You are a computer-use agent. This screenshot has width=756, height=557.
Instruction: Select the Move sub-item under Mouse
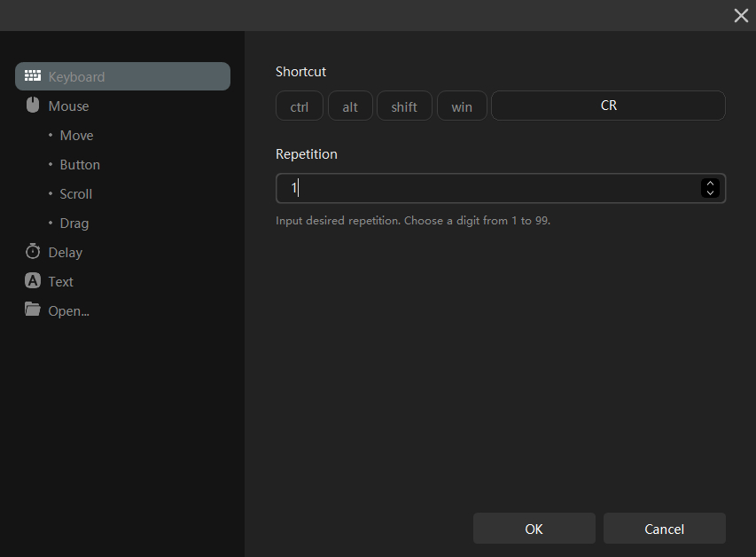[x=76, y=136]
